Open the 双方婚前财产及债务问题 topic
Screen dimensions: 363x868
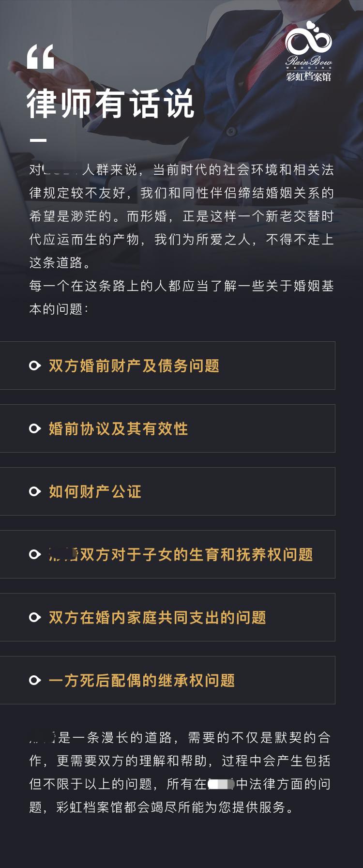(x=167, y=365)
